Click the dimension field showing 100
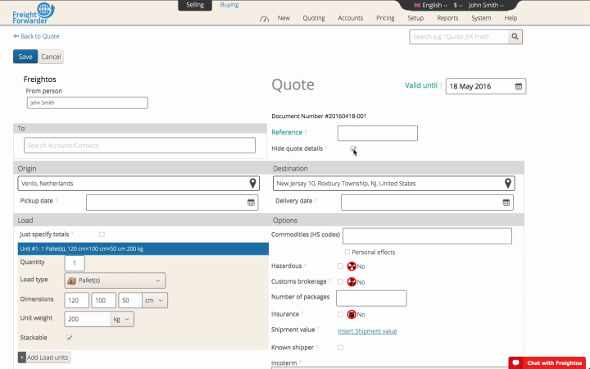 pos(103,300)
